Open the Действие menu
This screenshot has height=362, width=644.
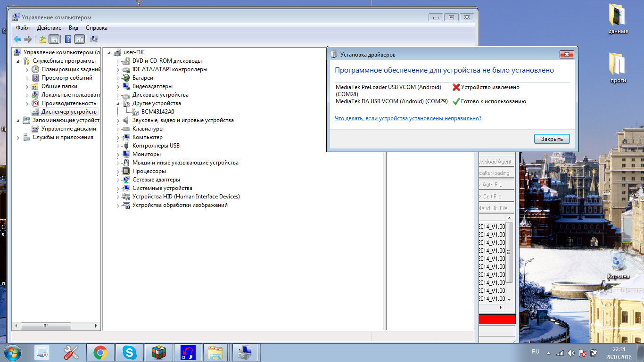point(49,28)
